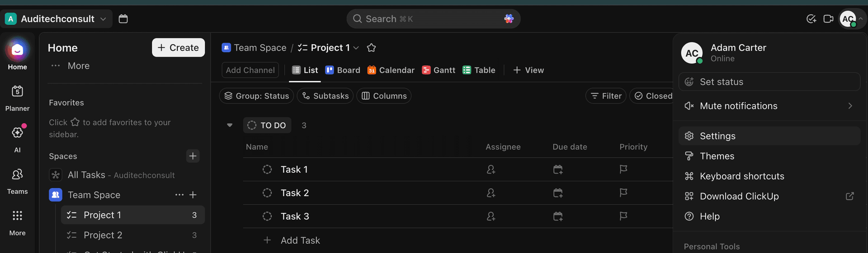Open the calendar icon next to workspace name
Viewport: 868px width, 253px height.
click(x=123, y=19)
